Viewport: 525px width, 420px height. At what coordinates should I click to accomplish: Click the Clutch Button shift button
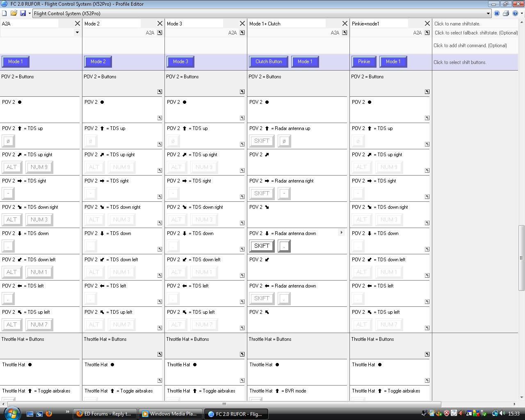point(269,62)
